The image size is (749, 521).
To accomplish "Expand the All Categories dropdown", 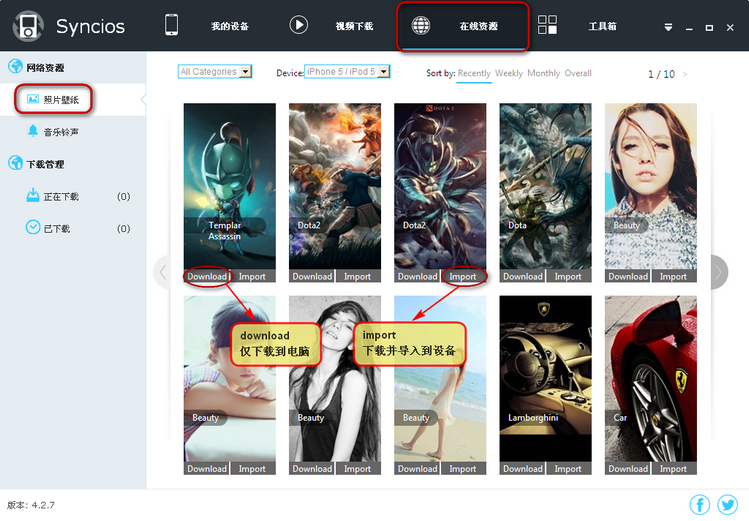I will [x=215, y=72].
